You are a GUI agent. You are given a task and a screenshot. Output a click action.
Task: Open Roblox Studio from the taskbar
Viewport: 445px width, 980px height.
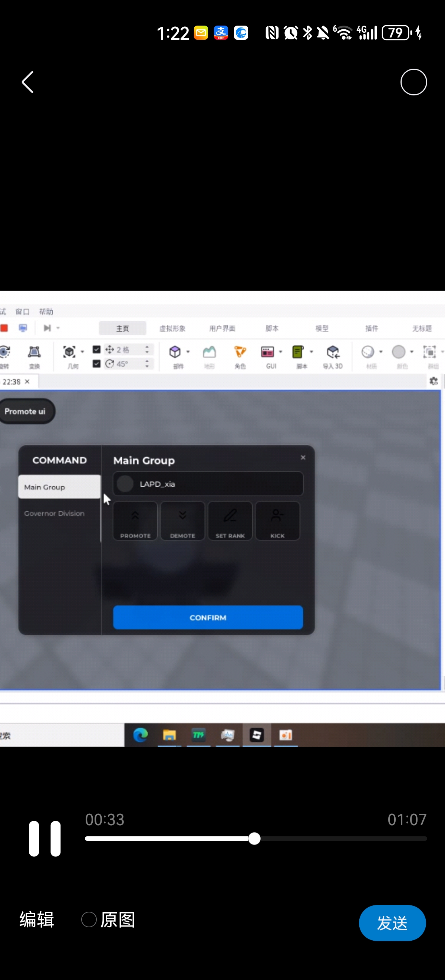click(257, 735)
